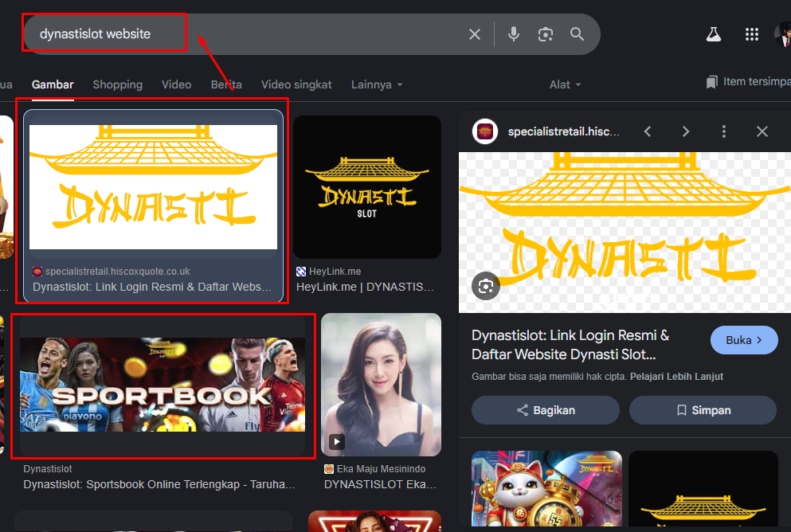Click video play badge on woman thumbnail
The width and height of the screenshot is (791, 532).
(336, 442)
